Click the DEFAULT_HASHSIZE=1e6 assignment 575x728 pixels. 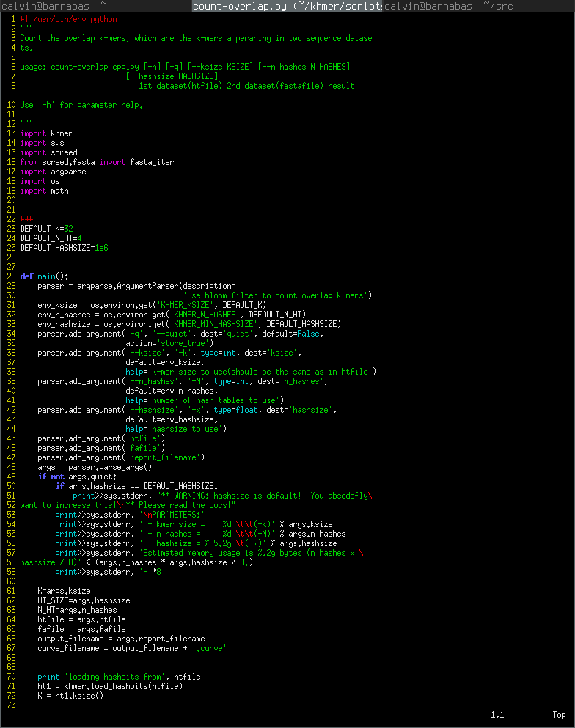(x=64, y=248)
